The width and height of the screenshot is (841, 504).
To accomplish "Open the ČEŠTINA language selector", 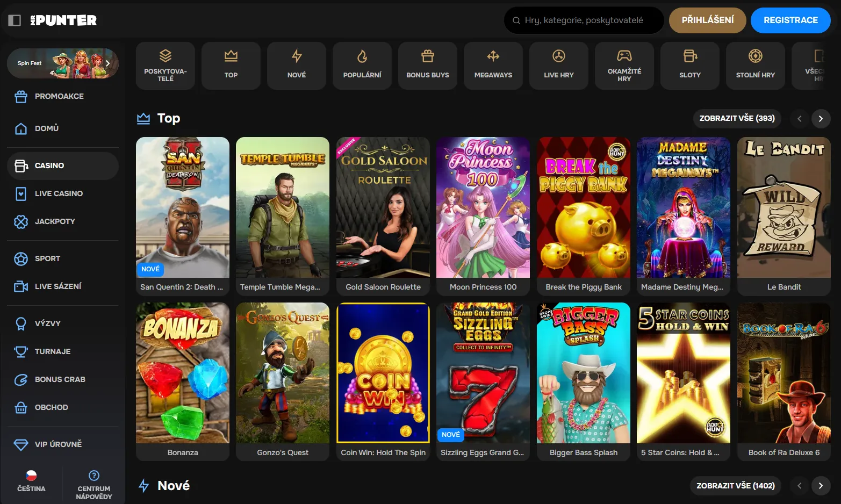I will 31,481.
